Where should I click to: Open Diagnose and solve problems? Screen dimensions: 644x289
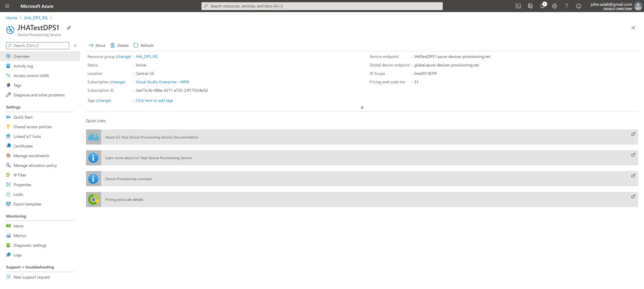point(39,95)
